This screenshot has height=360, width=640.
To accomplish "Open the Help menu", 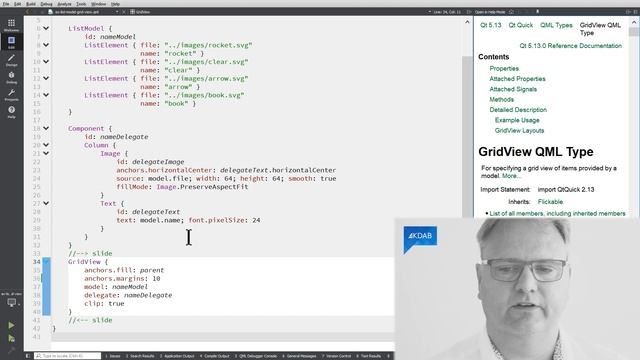I will [116, 4].
